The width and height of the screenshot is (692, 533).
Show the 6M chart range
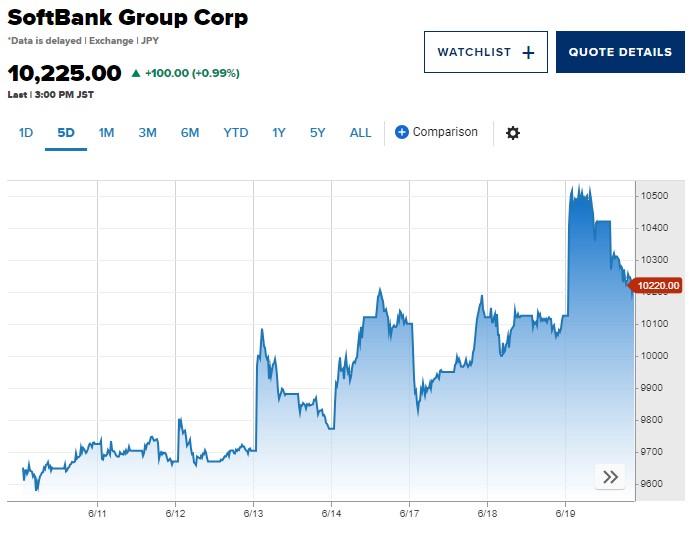(x=190, y=133)
